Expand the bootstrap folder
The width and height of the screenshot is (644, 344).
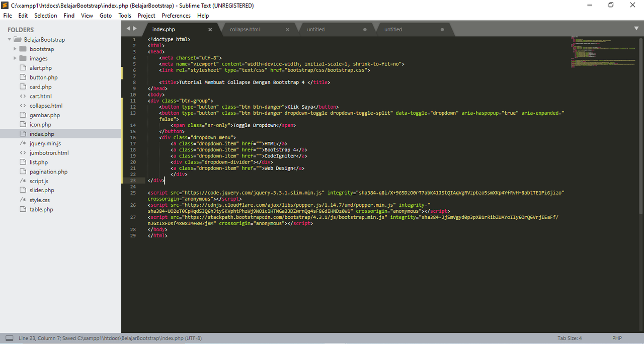[x=16, y=49]
